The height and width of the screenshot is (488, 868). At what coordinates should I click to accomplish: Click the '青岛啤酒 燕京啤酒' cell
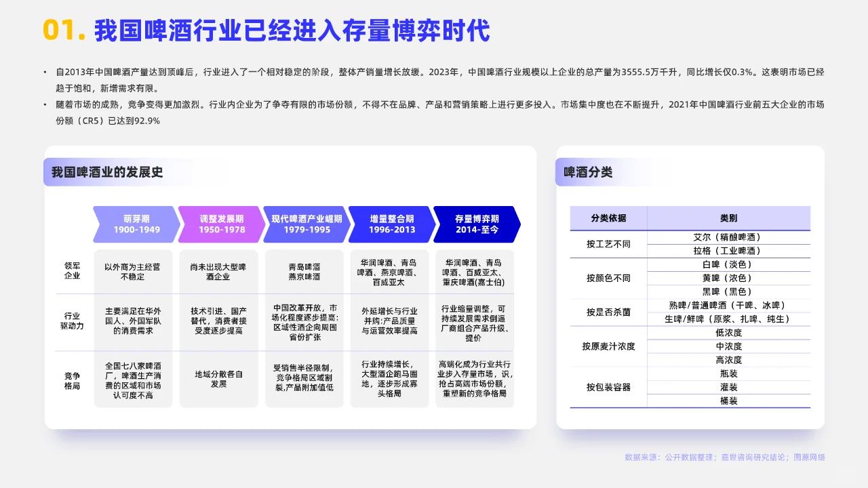(x=304, y=272)
